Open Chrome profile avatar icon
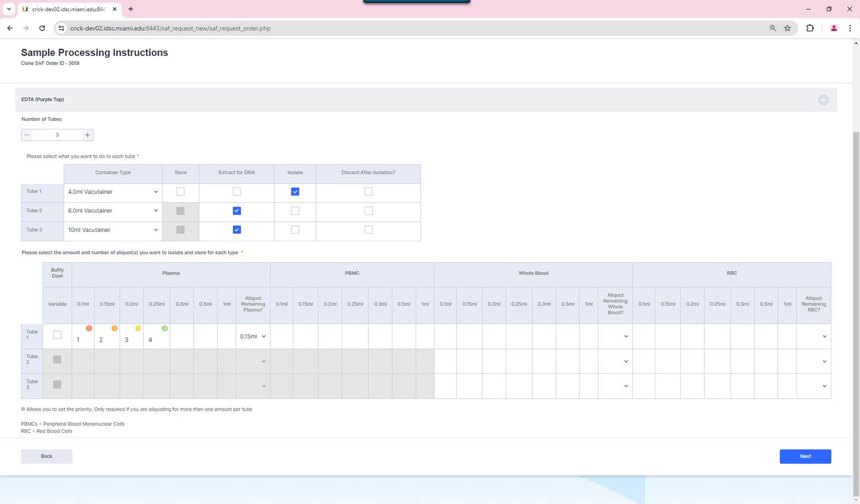 pyautogui.click(x=833, y=29)
